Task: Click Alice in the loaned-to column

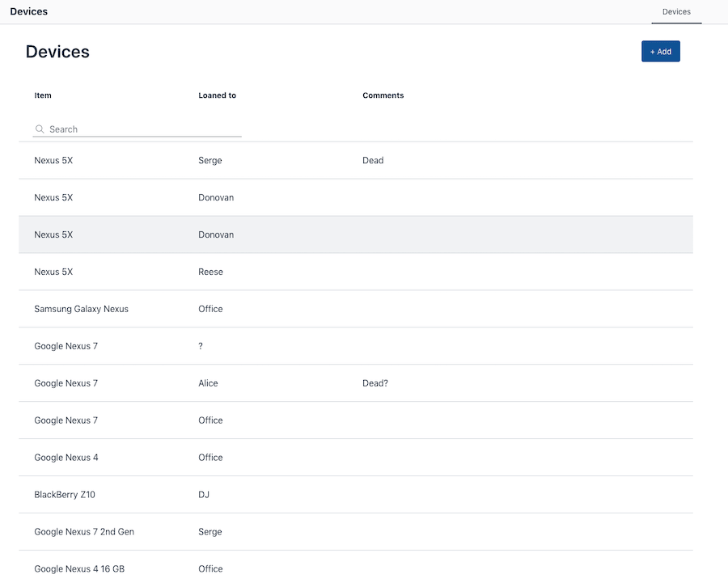Action: 208,382
